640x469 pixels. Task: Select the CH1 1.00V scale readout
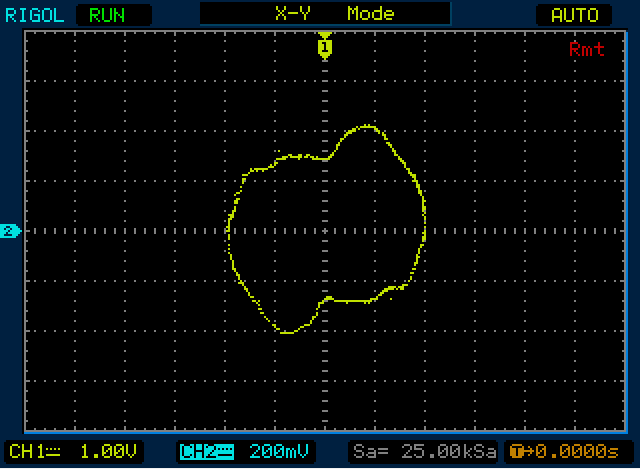click(x=73, y=452)
